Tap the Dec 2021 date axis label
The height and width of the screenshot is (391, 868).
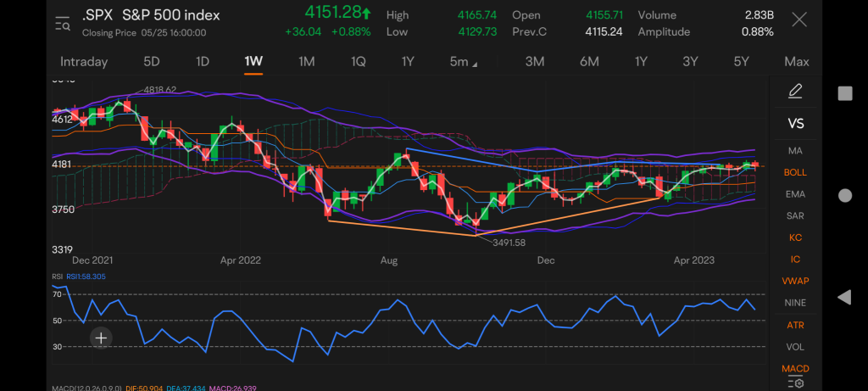(x=92, y=260)
